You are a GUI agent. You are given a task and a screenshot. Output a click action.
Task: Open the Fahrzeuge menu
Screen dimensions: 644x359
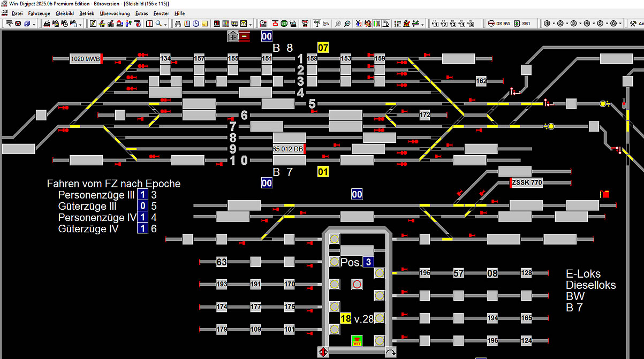pos(39,13)
